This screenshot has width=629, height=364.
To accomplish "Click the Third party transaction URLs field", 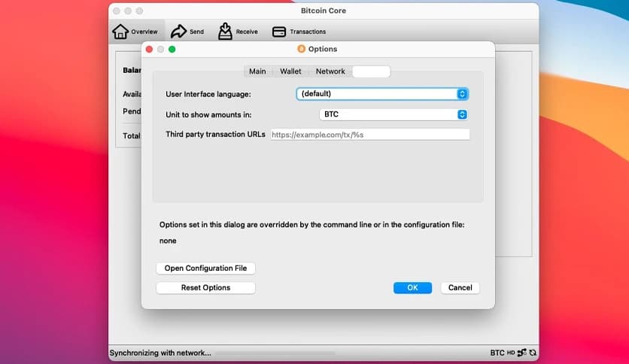I will pyautogui.click(x=370, y=135).
